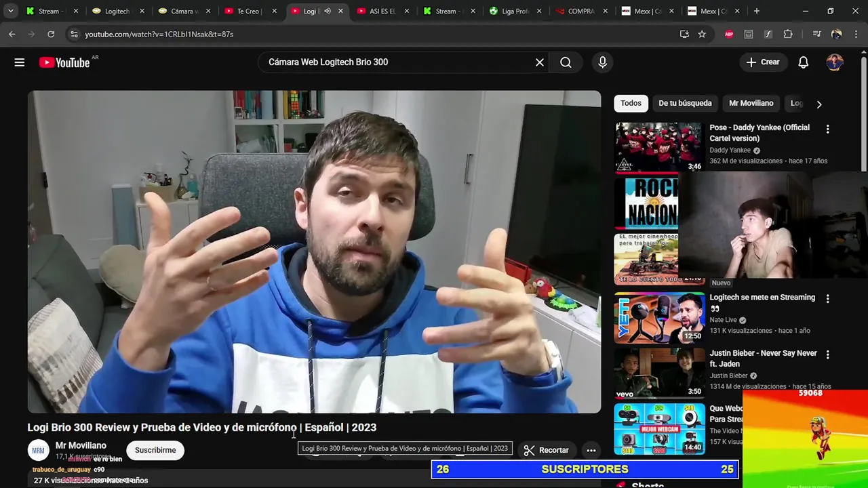The image size is (868, 488).
Task: Open Daddy Yankee channel name
Action: (730, 150)
